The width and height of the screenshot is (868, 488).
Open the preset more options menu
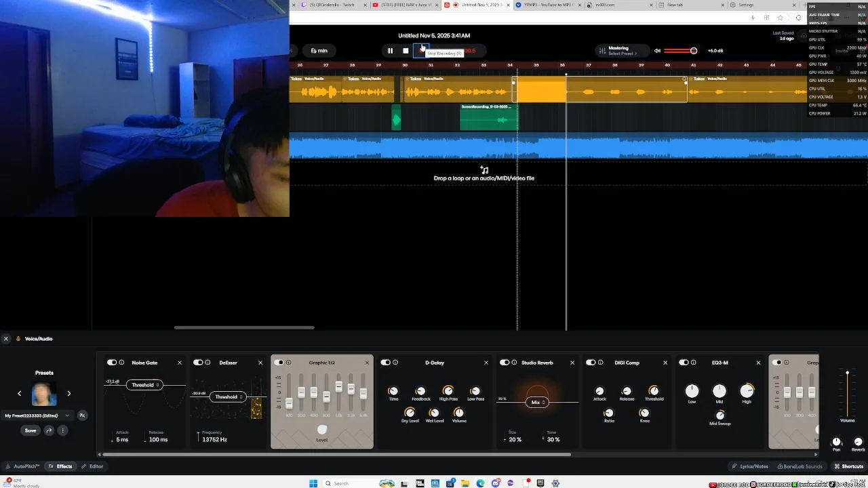tap(63, 430)
